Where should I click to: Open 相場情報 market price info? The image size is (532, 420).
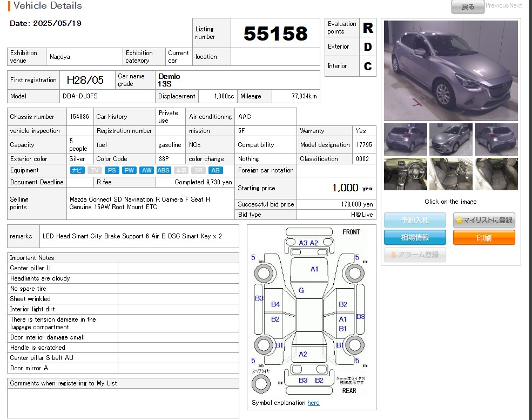point(415,237)
